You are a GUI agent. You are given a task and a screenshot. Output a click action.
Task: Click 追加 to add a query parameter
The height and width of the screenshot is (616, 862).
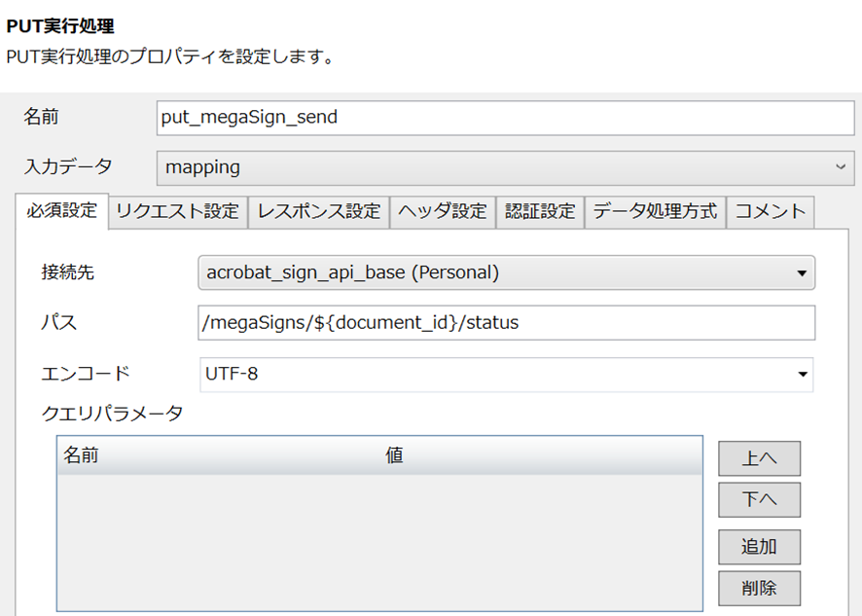759,547
